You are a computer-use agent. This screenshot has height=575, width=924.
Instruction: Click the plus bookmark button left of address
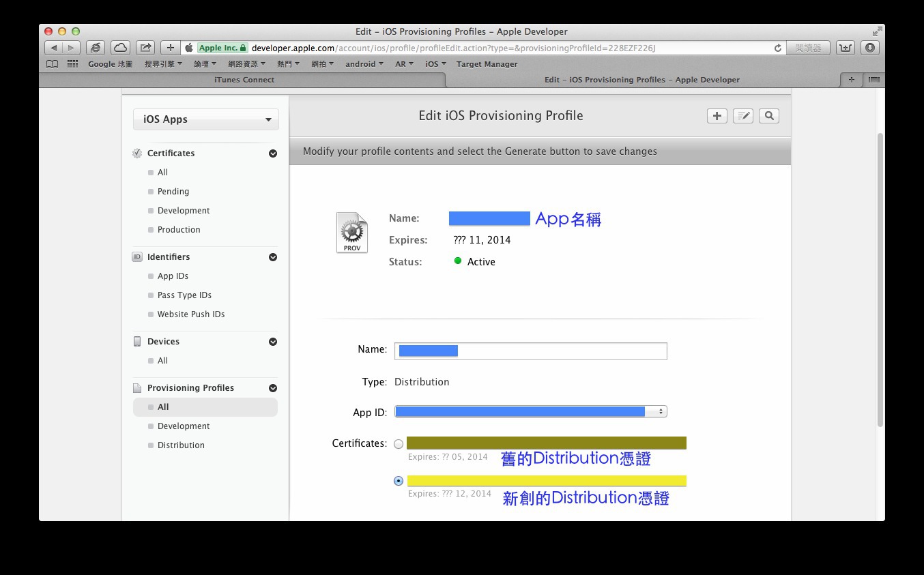170,48
